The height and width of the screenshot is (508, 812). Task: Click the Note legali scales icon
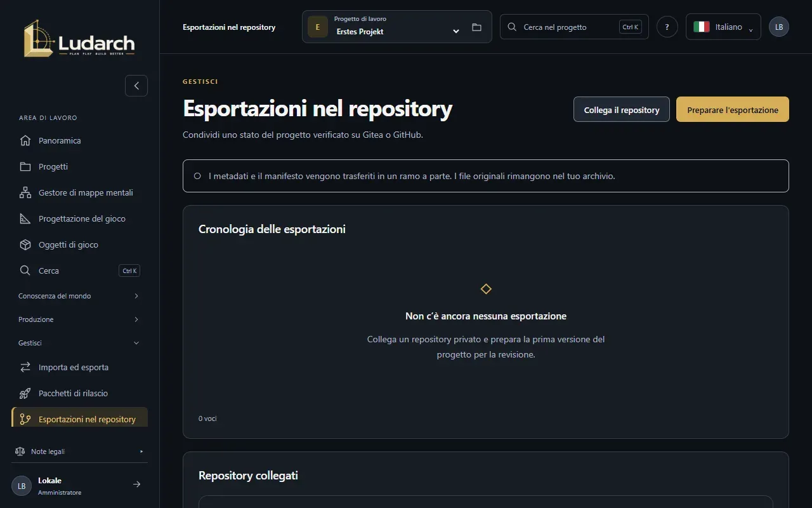20,451
